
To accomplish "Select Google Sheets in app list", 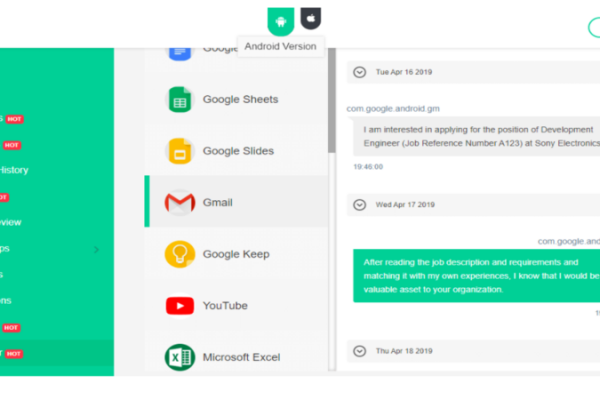I will [x=236, y=99].
